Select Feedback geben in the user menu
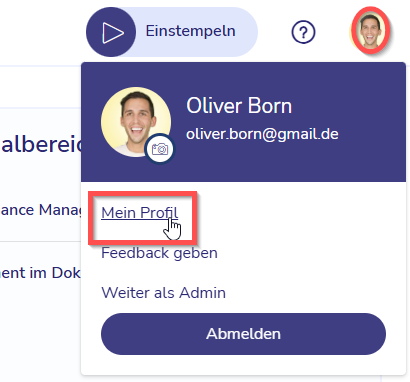Viewport: 410px width, 382px height. [159, 253]
